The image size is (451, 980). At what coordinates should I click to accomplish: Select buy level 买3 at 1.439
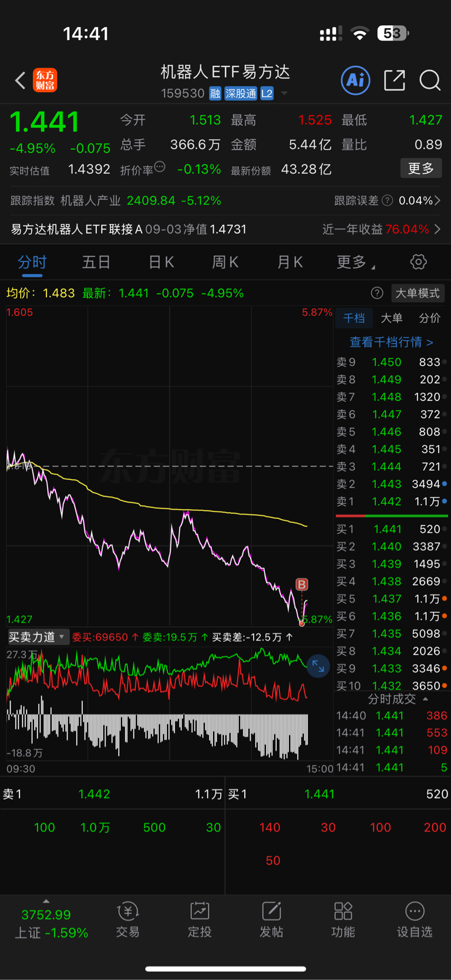pyautogui.click(x=392, y=564)
